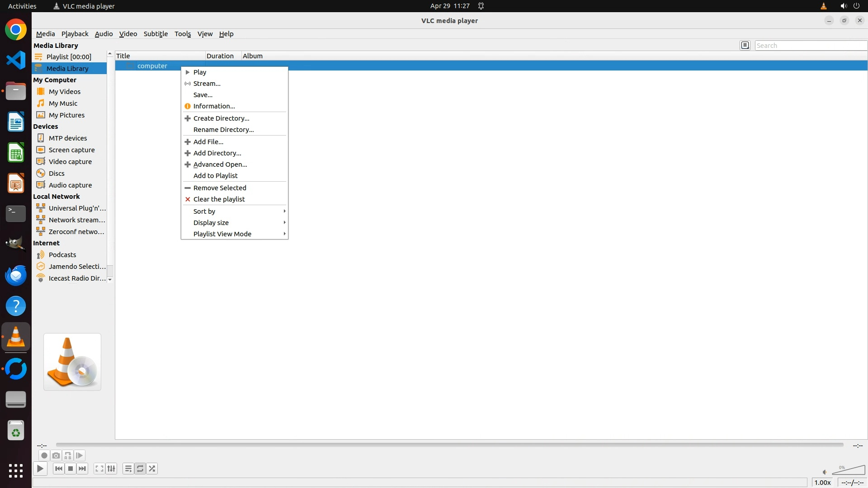Screen dimensions: 868x488
Task: Click the fullscreen icon
Action: (99, 469)
